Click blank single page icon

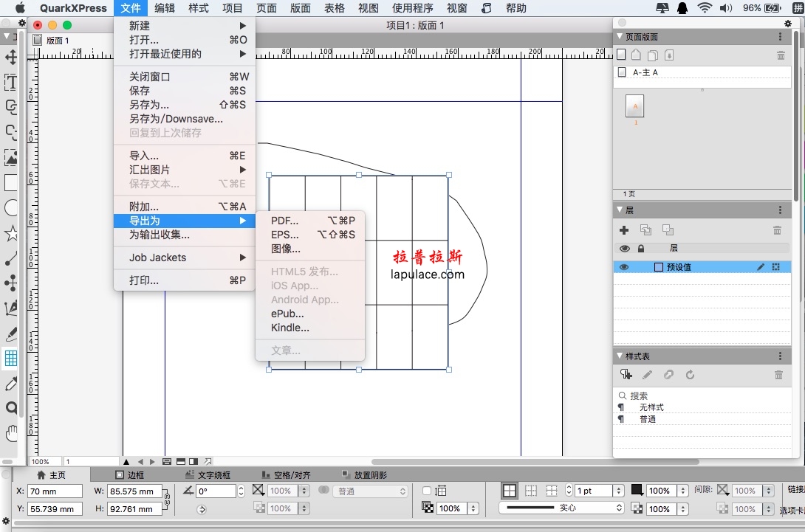coord(621,55)
